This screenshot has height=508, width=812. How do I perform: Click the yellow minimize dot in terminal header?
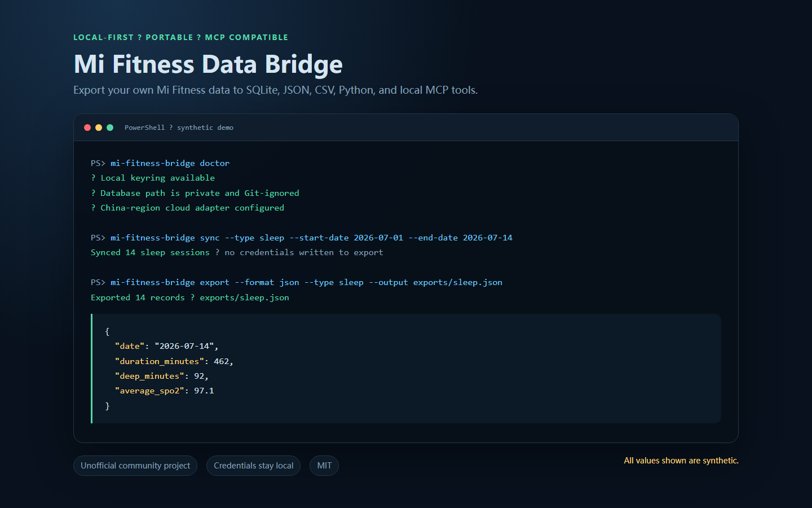click(x=99, y=128)
